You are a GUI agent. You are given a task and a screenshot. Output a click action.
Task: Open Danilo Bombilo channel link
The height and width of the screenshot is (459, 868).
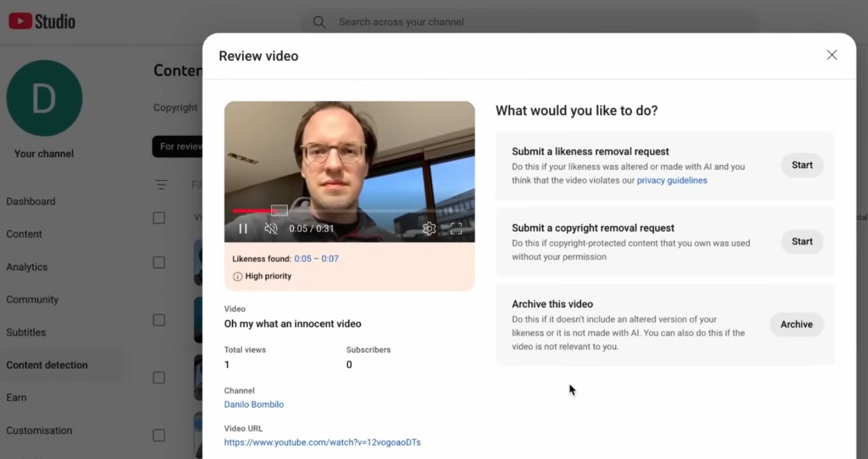(253, 404)
